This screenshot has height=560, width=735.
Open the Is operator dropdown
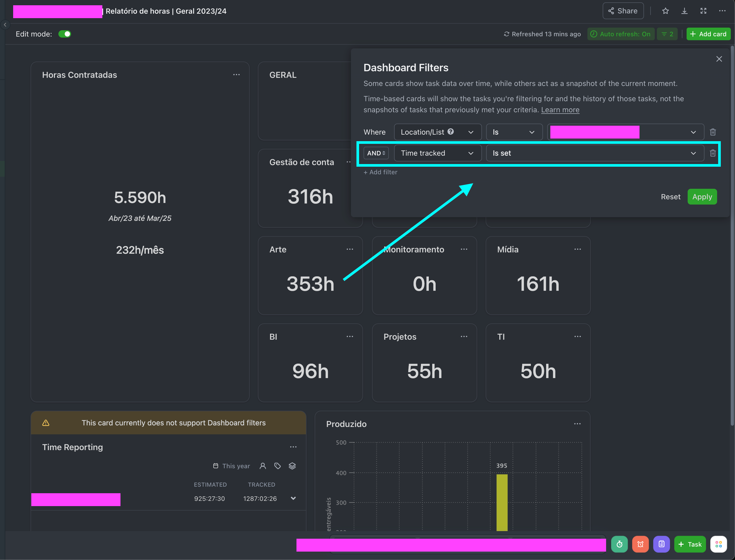click(514, 132)
